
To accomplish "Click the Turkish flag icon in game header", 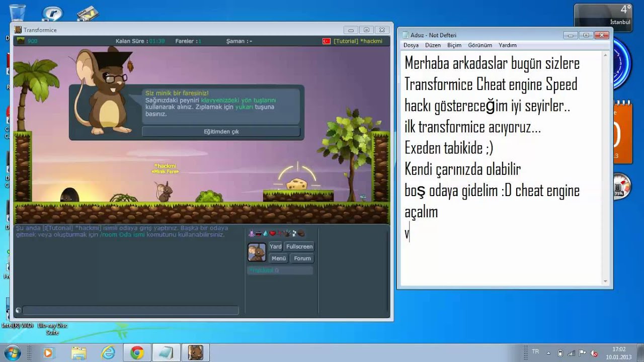I will click(326, 41).
